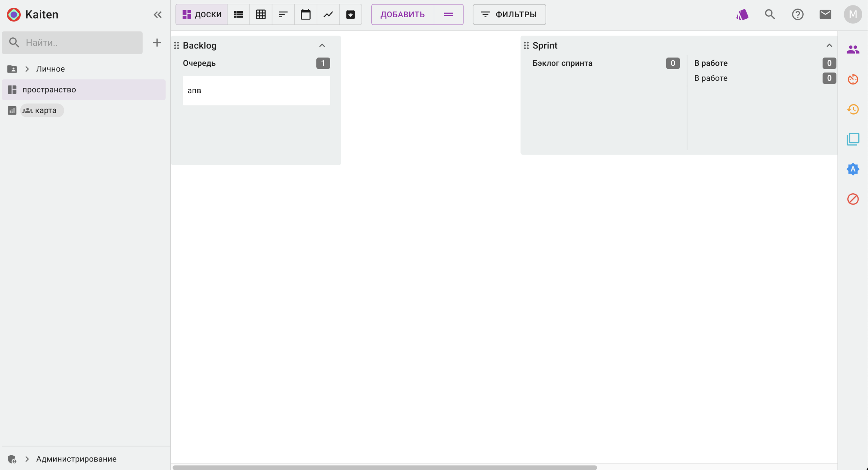868x470 pixels.
Task: Click the Добавить button
Action: point(402,14)
